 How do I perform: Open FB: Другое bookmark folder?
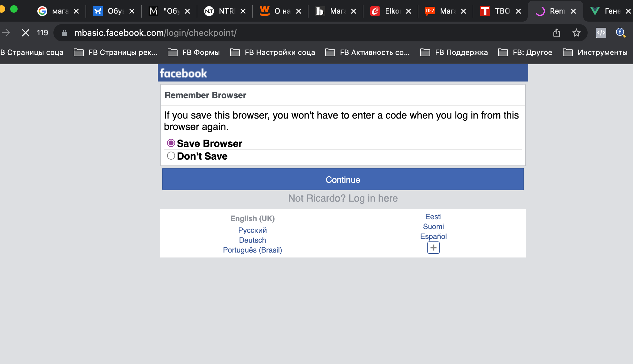pos(525,52)
